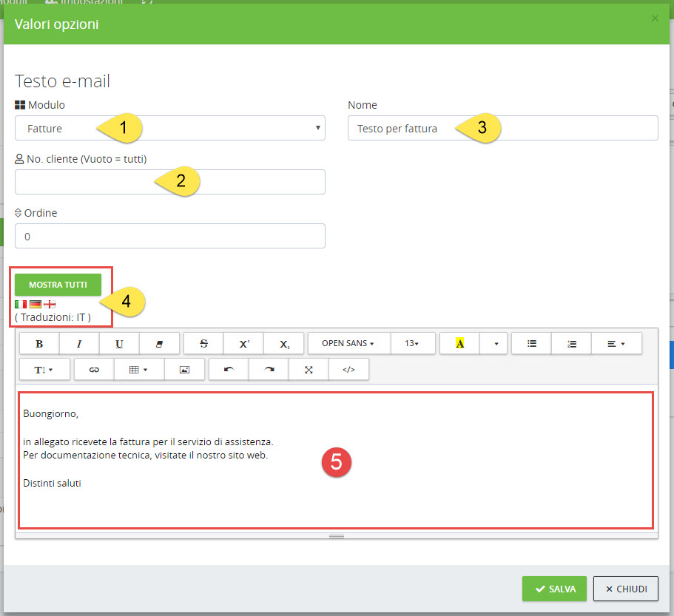Redo the last undone edit

tap(269, 369)
